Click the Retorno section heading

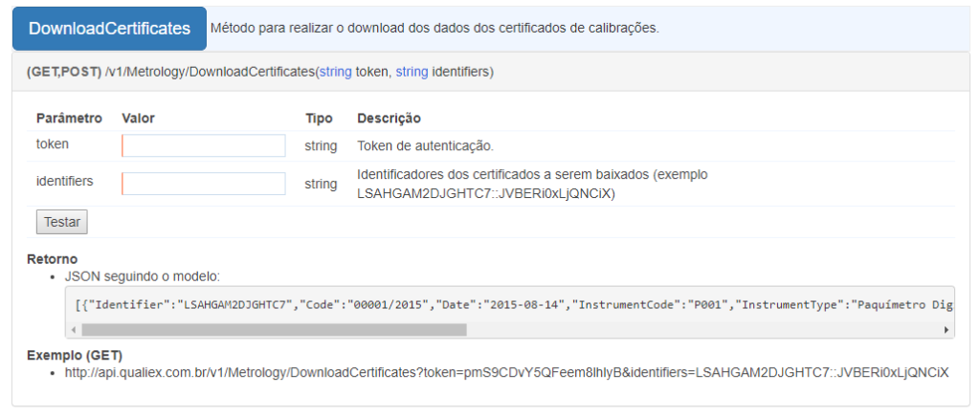(52, 259)
